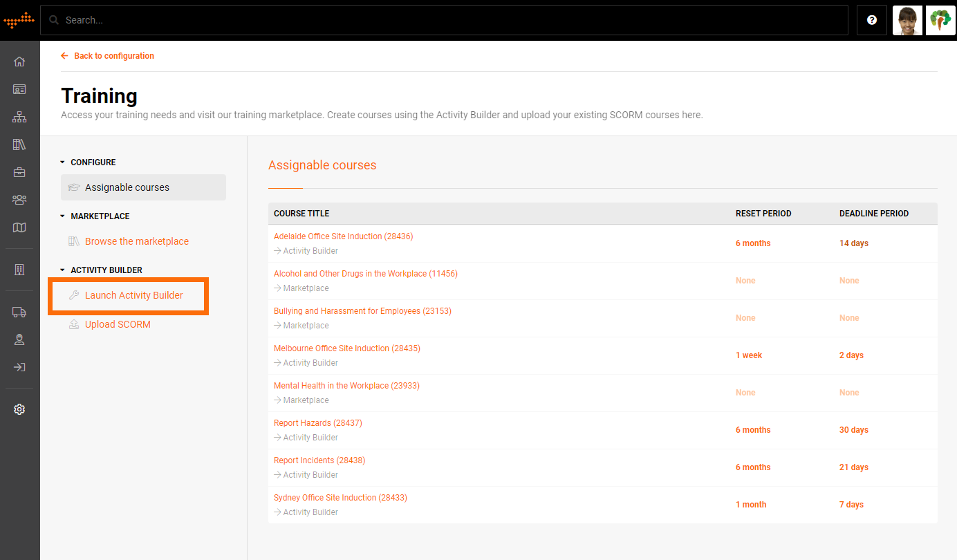
Task: Click the 21 days deadline value
Action: pyautogui.click(x=854, y=467)
